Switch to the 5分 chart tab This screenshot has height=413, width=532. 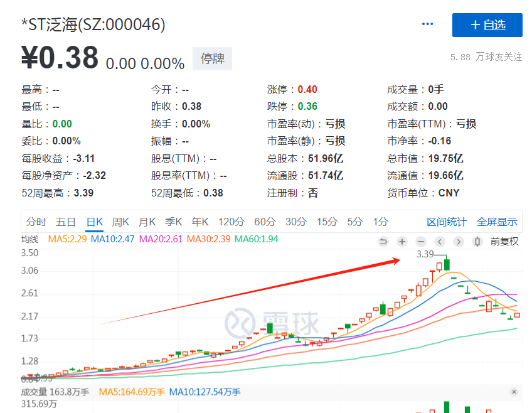coord(355,222)
